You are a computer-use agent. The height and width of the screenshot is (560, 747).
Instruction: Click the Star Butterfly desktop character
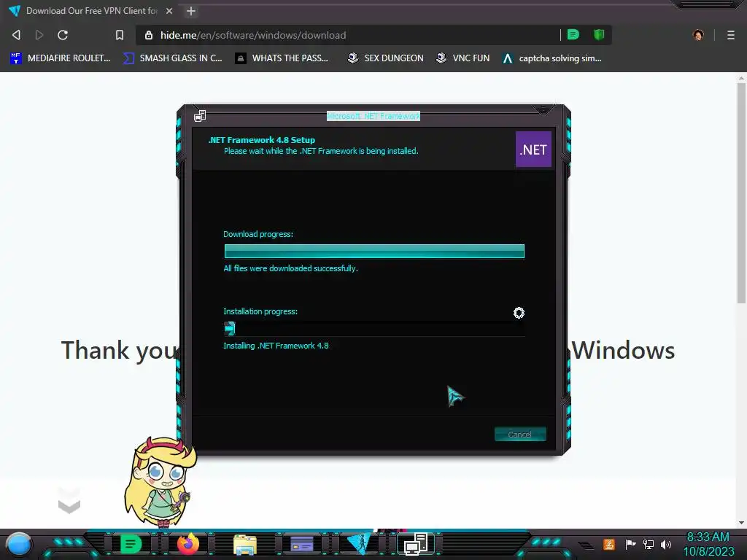(160, 482)
